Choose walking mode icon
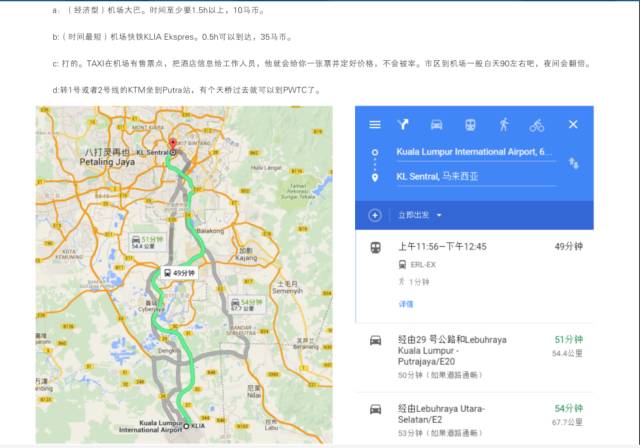 (x=504, y=124)
